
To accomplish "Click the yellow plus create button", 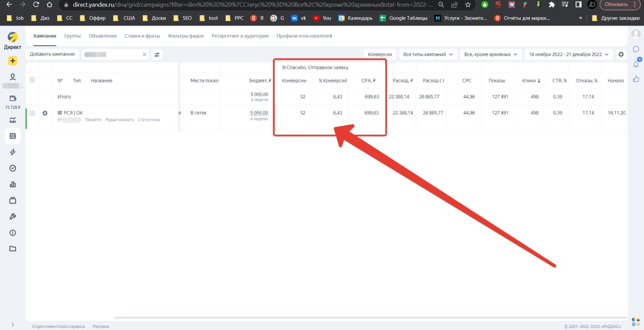I will [13, 61].
